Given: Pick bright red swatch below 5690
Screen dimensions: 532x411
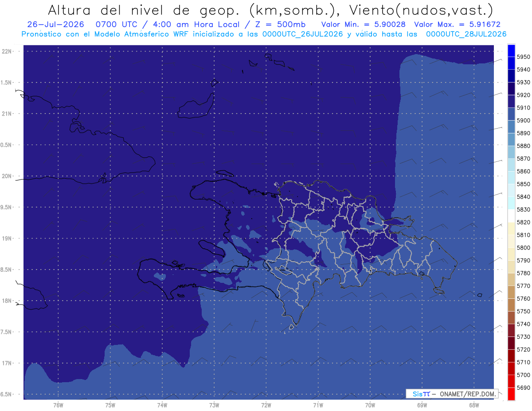Looking at the screenshot, I should 511,394.
